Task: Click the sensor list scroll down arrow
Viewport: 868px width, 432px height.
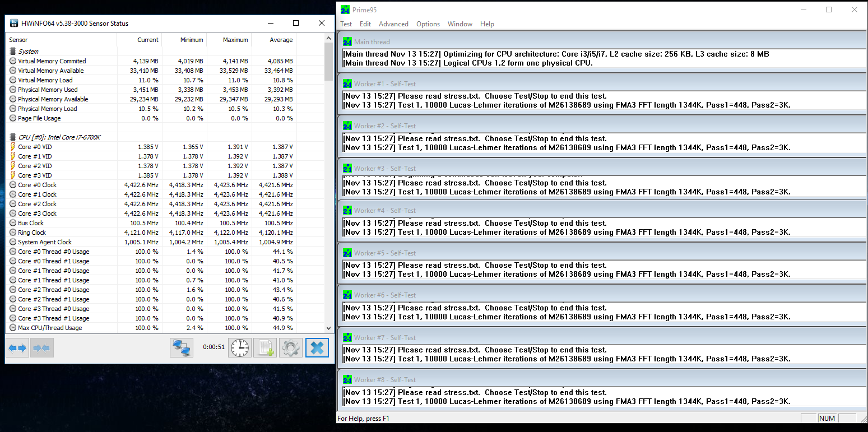Action: [x=329, y=328]
